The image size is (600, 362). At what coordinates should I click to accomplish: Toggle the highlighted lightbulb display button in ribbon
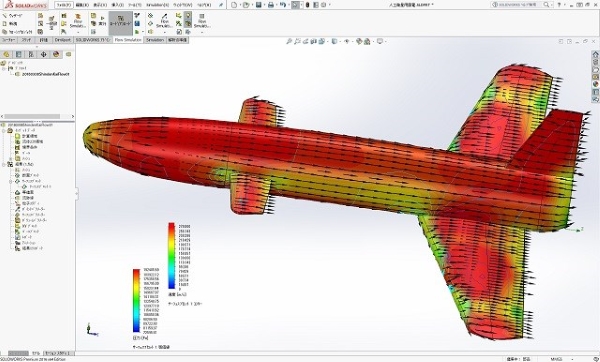tap(188, 16)
